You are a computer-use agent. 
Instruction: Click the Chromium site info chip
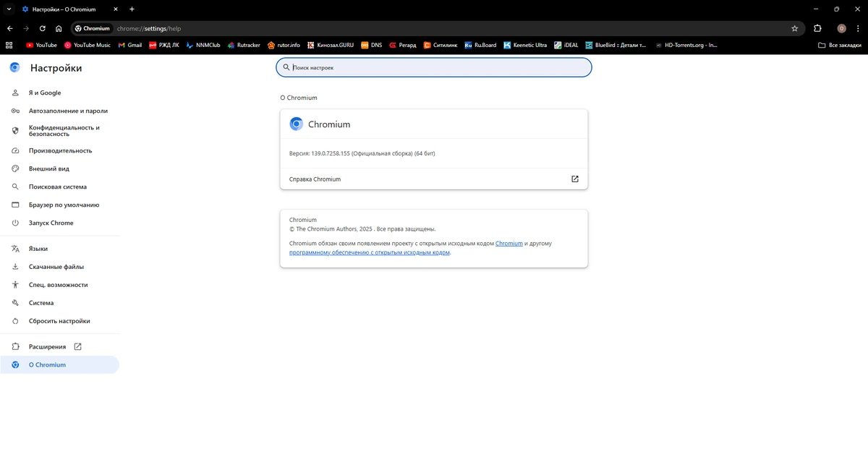[x=93, y=28]
